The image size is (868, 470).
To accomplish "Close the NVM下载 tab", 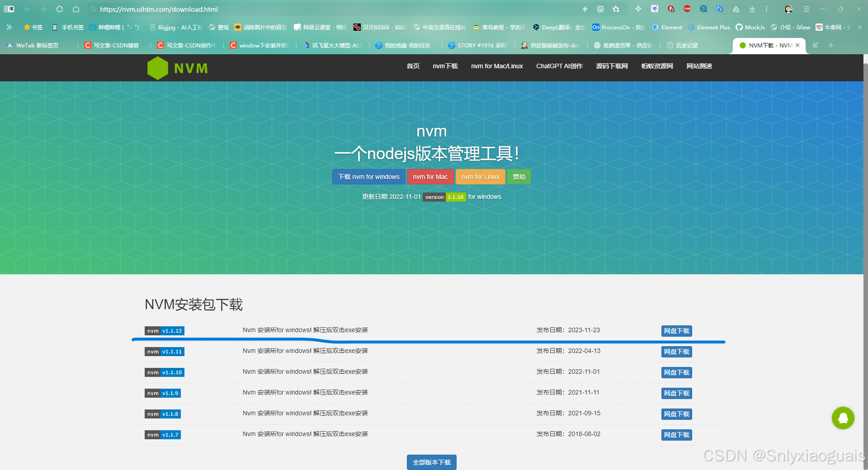I will click(x=797, y=45).
